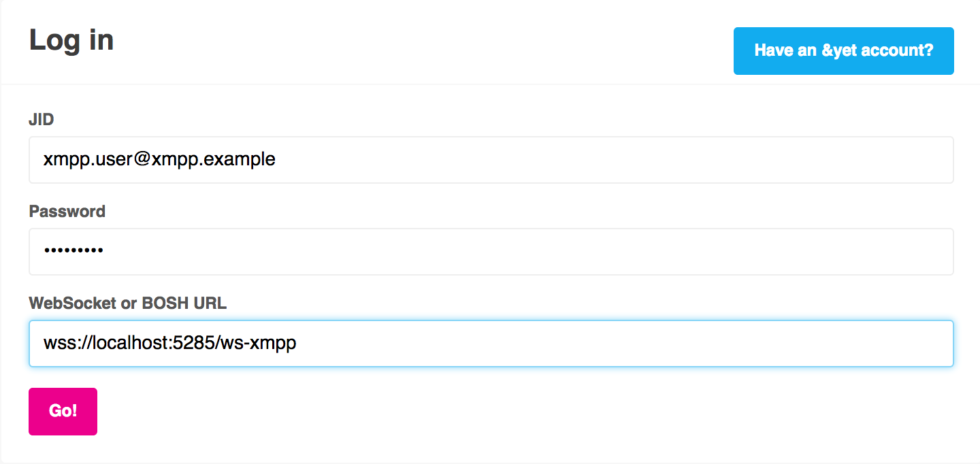This screenshot has width=980, height=464.
Task: Submit the login form with pink button
Action: pyautogui.click(x=63, y=412)
